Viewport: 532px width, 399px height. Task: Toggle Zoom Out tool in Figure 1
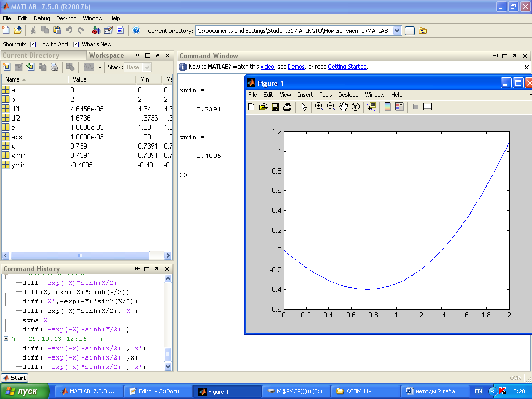point(331,107)
